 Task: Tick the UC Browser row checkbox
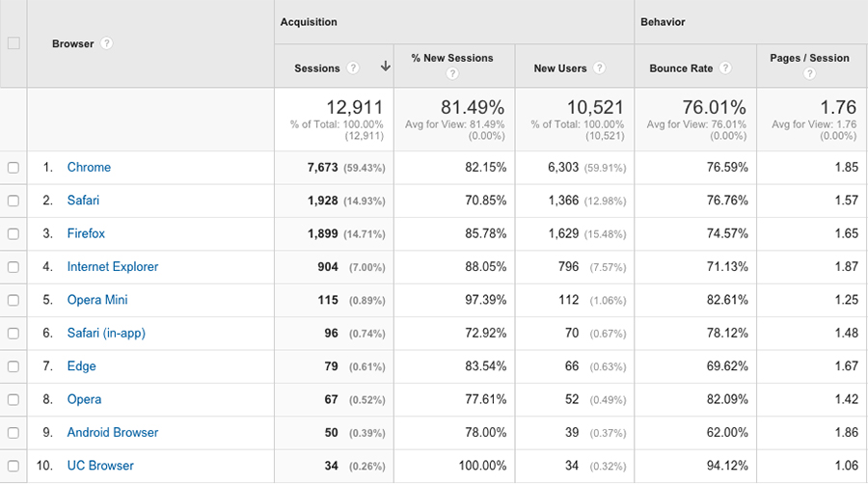tap(13, 467)
